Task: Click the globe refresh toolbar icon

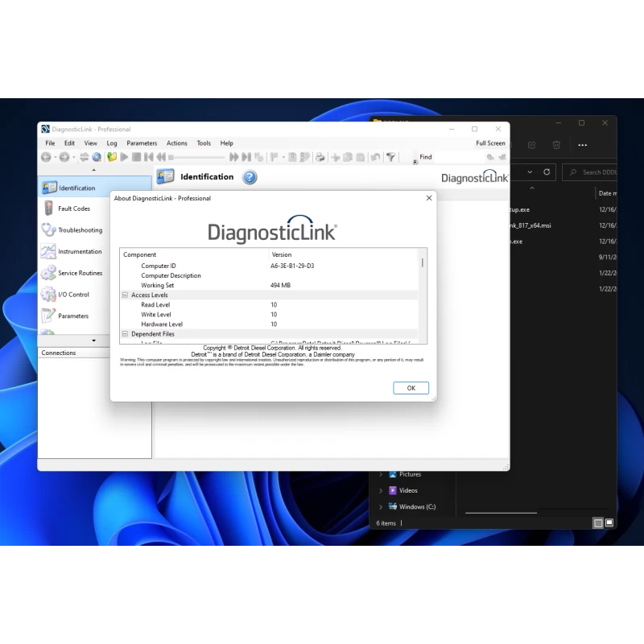Action: click(97, 157)
